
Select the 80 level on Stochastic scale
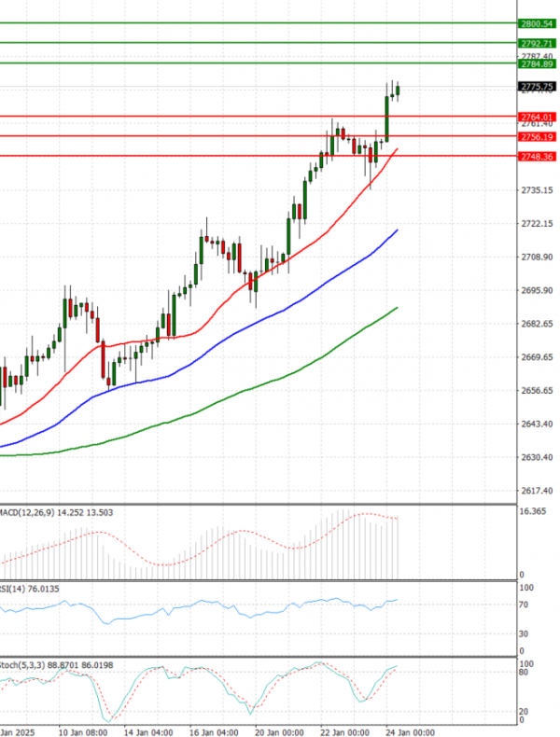click(524, 672)
